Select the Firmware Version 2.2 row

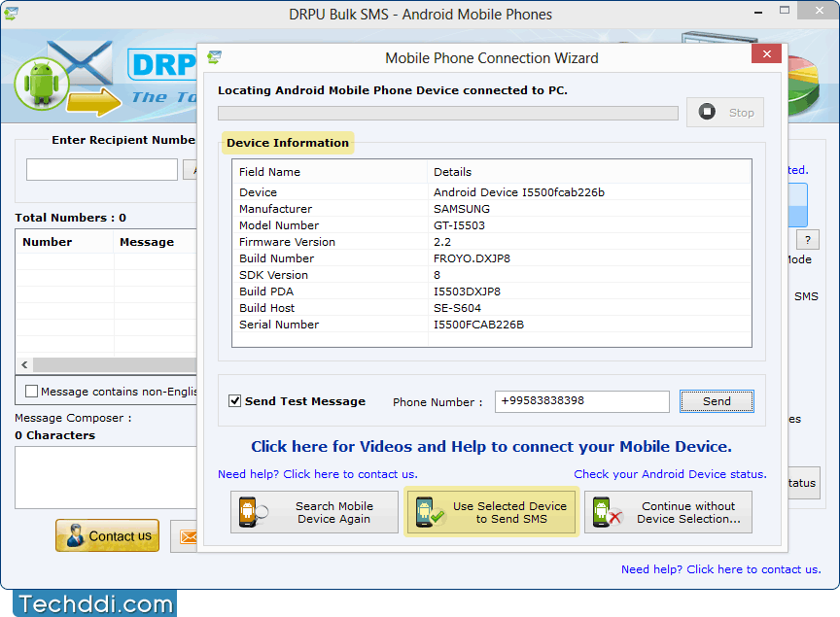pos(491,242)
